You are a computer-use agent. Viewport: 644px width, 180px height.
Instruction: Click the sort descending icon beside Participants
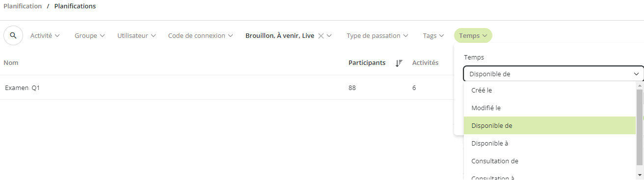click(399, 63)
